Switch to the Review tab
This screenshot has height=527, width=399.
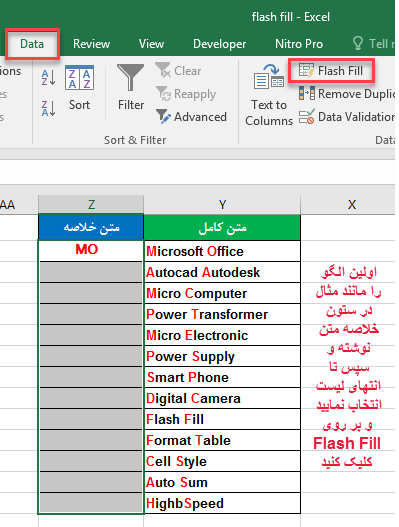(x=91, y=44)
